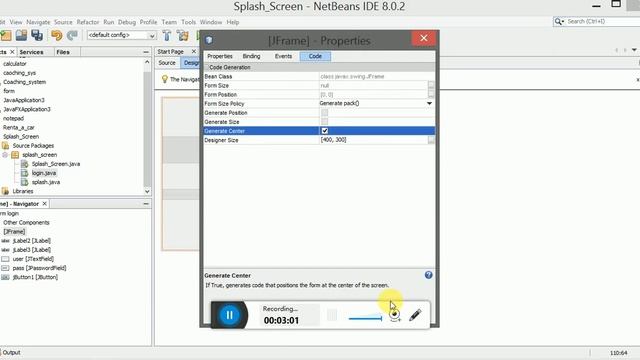Click ellipsis button for Designer Size
The image size is (640, 360).
(x=431, y=140)
